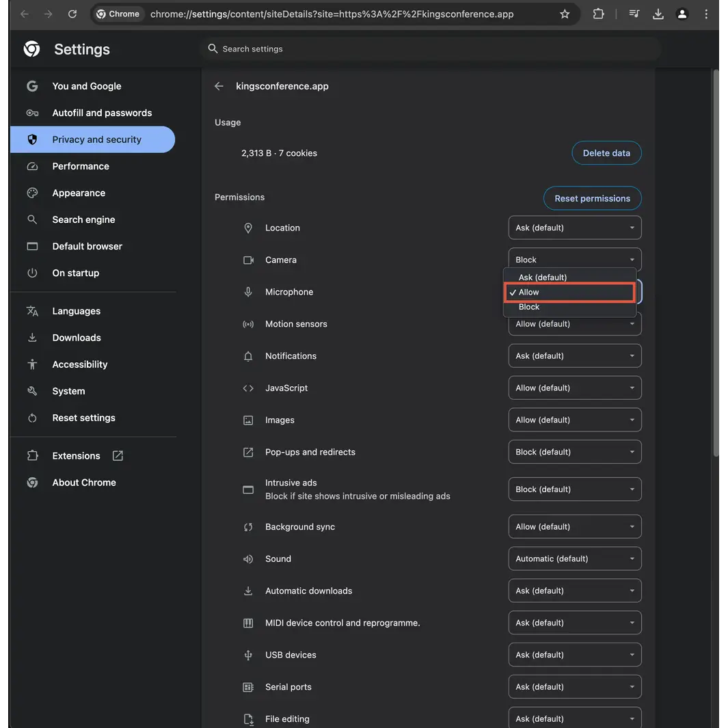Click the Background sync icon

(x=248, y=527)
